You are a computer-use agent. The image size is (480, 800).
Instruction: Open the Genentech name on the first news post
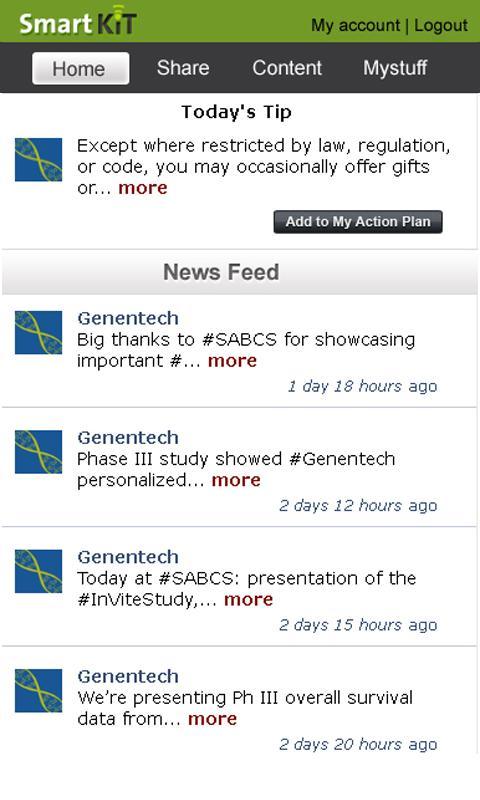(x=128, y=318)
